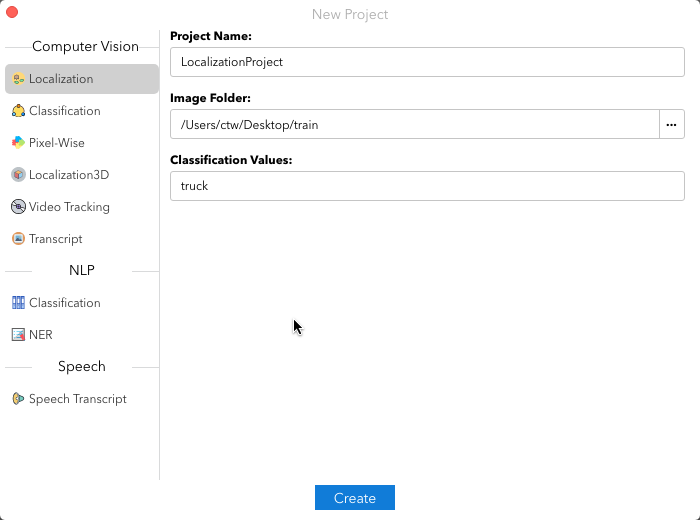Select the Localization3D label in the sidebar

[x=69, y=175]
